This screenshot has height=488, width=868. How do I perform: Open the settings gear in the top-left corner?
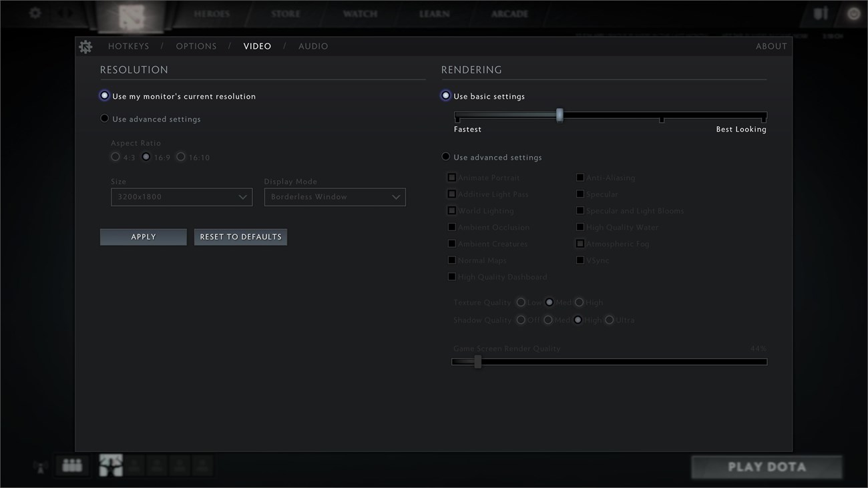[x=35, y=13]
